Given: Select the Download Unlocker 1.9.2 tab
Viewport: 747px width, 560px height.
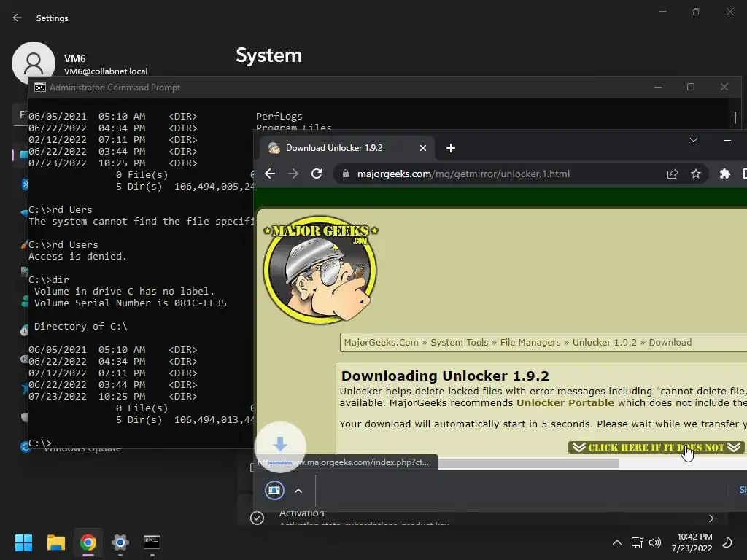Looking at the screenshot, I should click(x=348, y=148).
